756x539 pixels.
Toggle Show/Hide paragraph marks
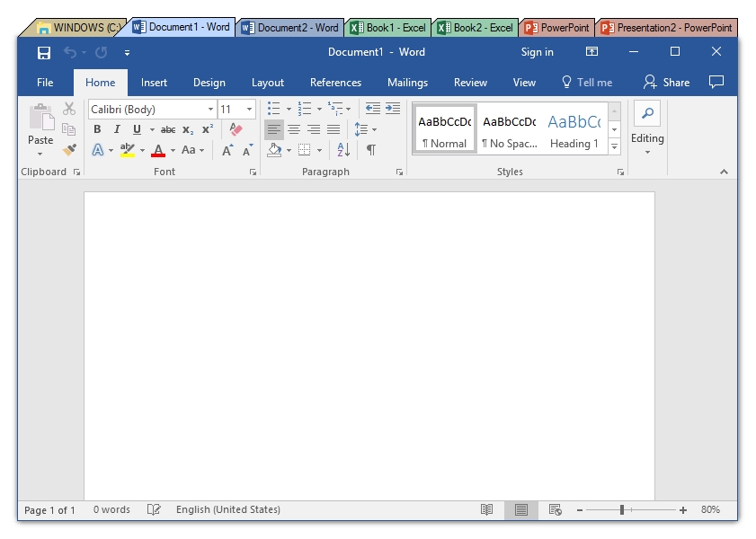[370, 150]
